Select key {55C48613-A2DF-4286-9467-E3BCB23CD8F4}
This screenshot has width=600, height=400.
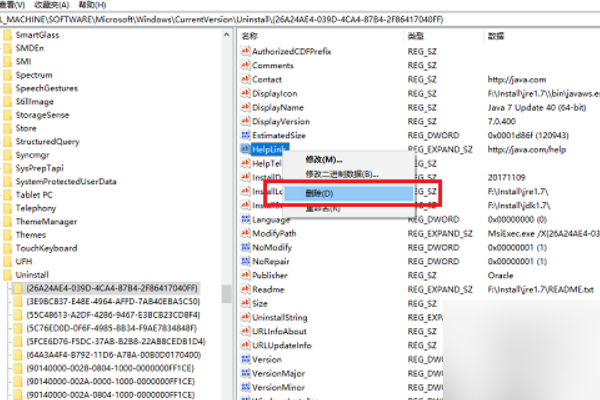(113, 315)
